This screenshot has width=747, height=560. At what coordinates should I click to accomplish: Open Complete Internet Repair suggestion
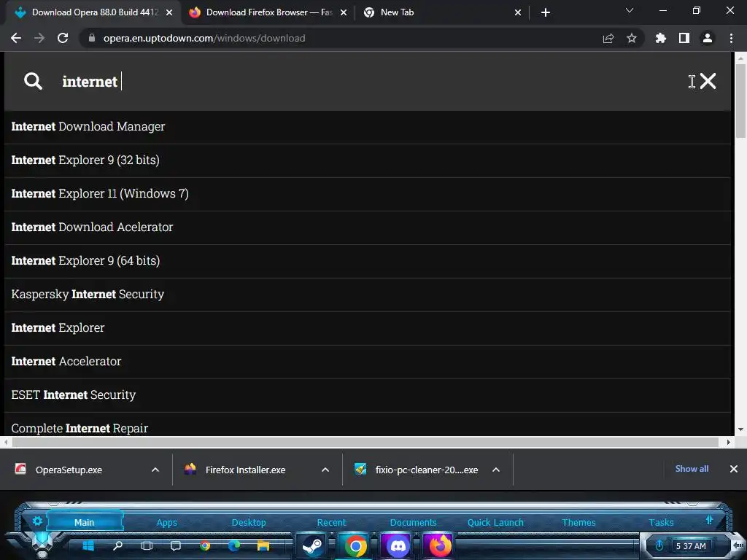pos(368,425)
